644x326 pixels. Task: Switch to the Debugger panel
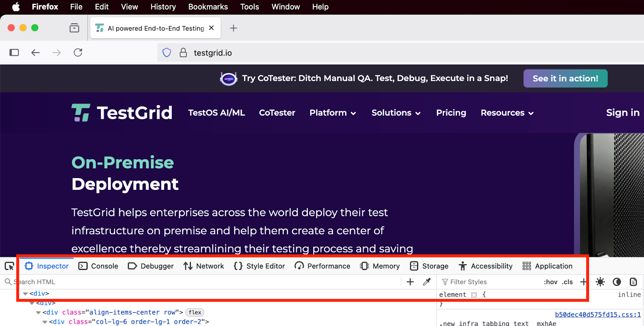(x=151, y=266)
